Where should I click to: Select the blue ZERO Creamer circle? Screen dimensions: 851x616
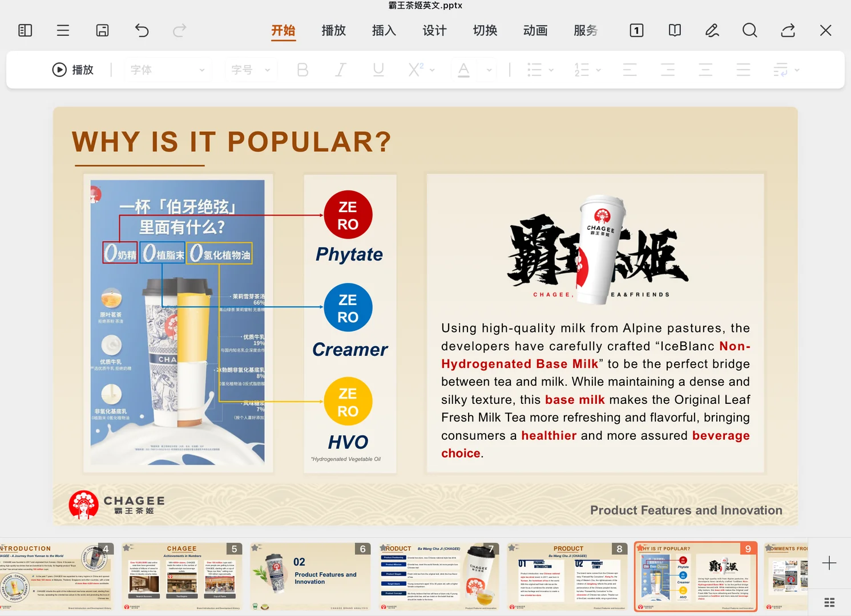(348, 308)
